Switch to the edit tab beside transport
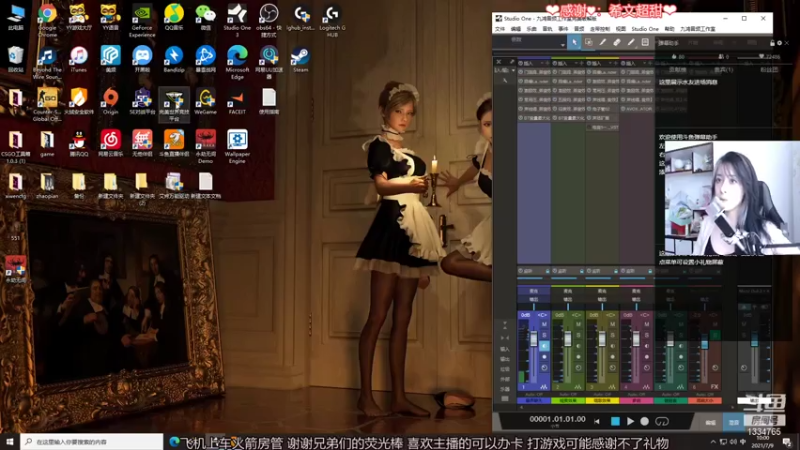 pos(710,422)
